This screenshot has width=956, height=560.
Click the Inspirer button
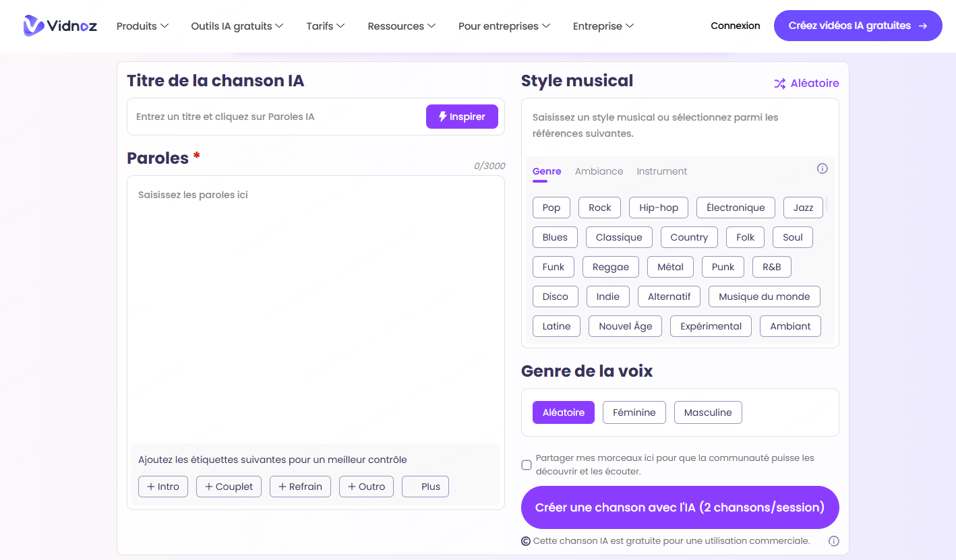pos(462,117)
